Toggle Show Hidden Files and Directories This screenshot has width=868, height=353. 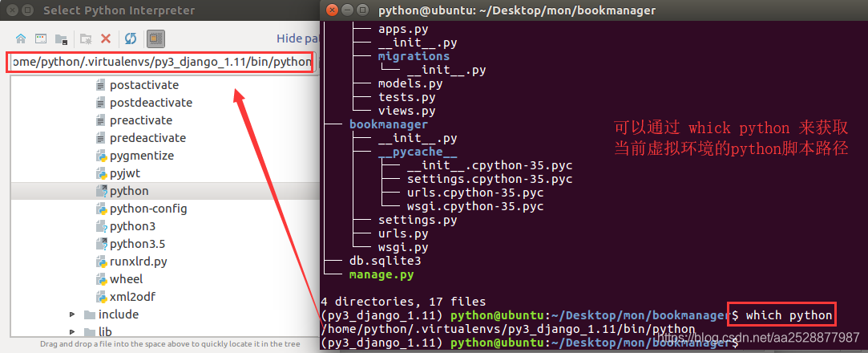(156, 39)
